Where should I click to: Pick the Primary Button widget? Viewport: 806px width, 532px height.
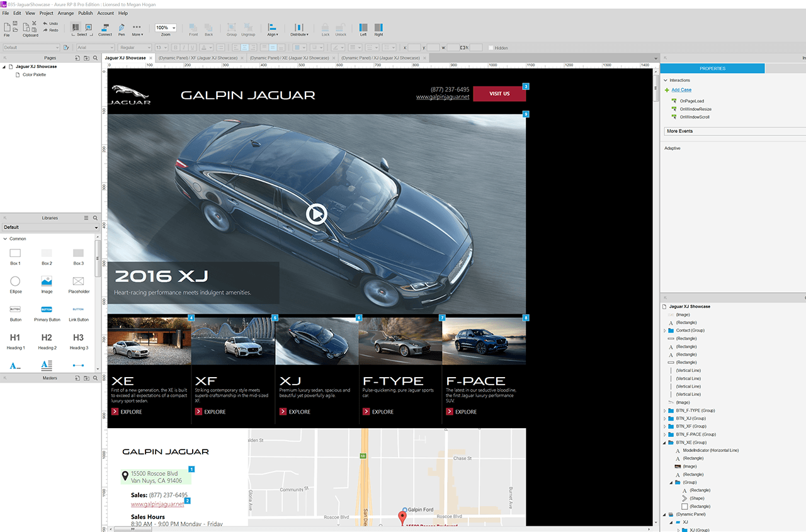(47, 313)
